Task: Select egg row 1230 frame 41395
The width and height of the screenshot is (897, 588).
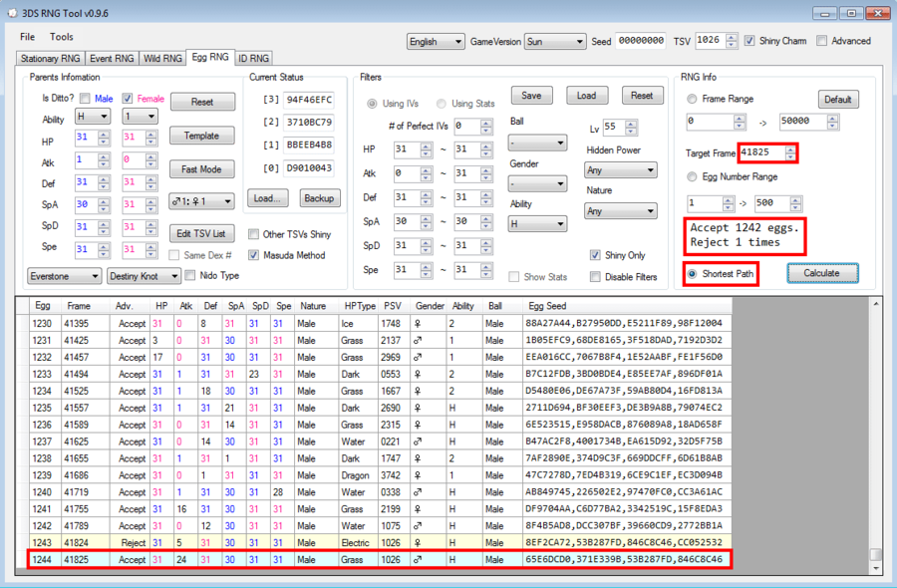Action: click(380, 323)
